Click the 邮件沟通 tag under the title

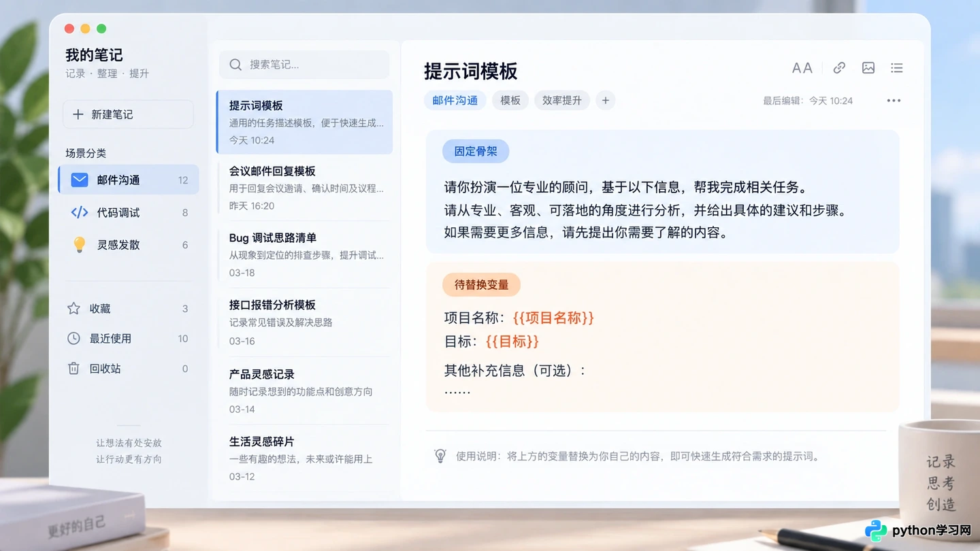455,101
